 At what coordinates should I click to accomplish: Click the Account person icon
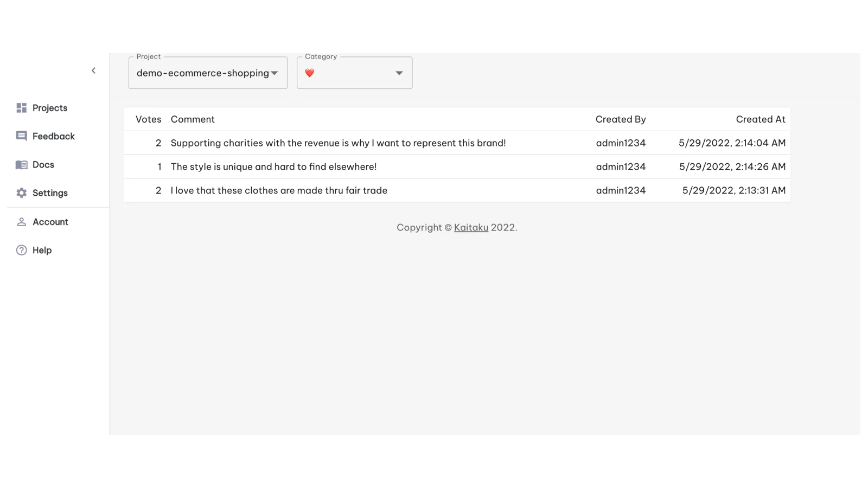(x=21, y=222)
